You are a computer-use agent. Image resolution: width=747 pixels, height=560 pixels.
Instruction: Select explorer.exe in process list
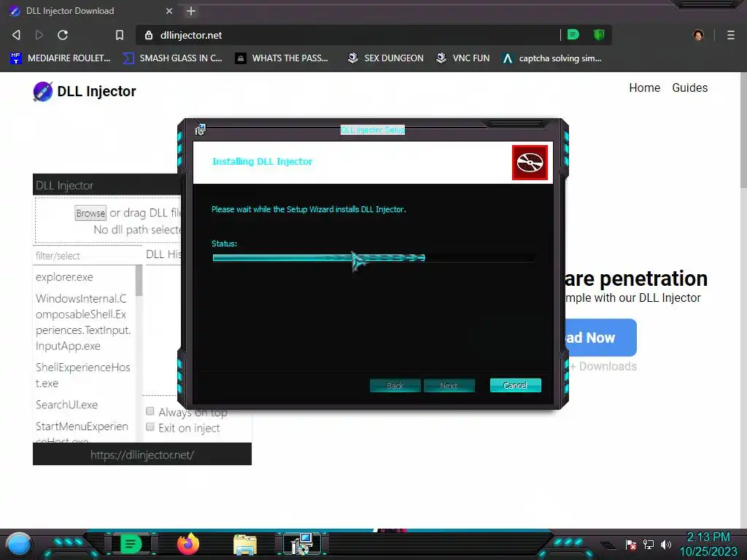pyautogui.click(x=64, y=277)
